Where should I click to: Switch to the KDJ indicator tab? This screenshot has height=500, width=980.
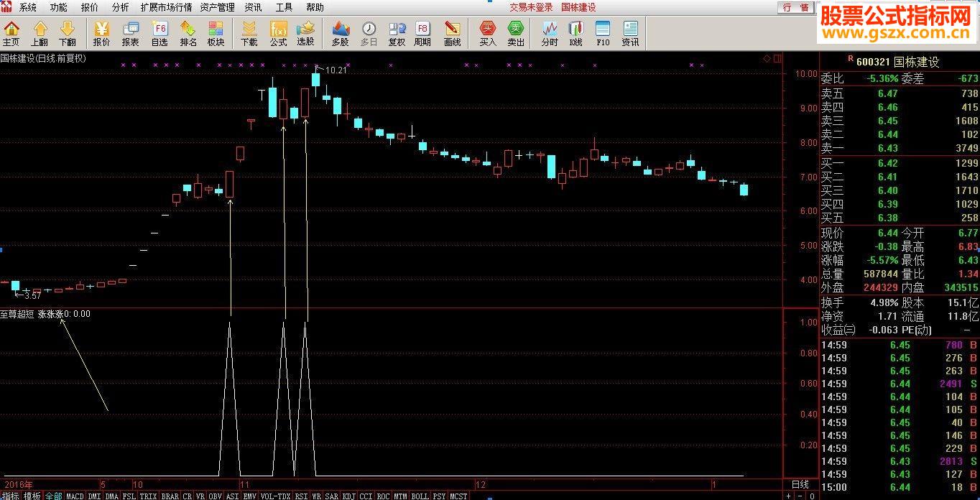pos(348,496)
